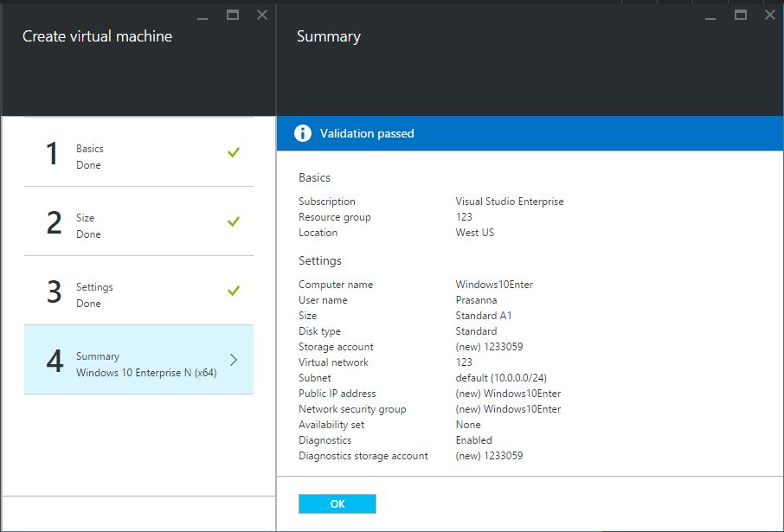Close the Summary blade

pyautogui.click(x=770, y=15)
